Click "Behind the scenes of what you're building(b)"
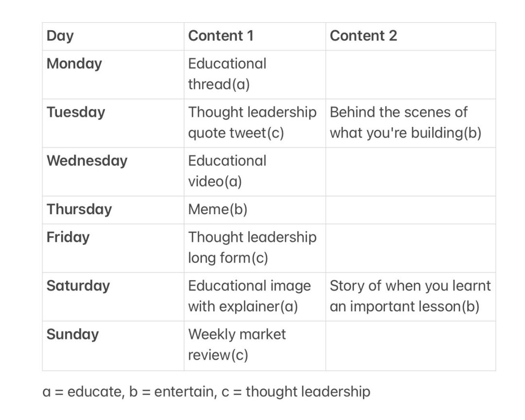525x420 pixels. [405, 122]
